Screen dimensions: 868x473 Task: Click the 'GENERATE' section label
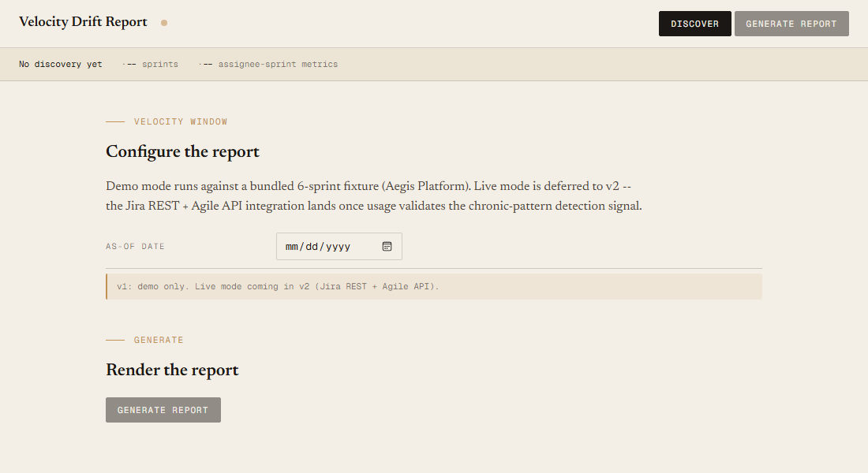(x=159, y=341)
